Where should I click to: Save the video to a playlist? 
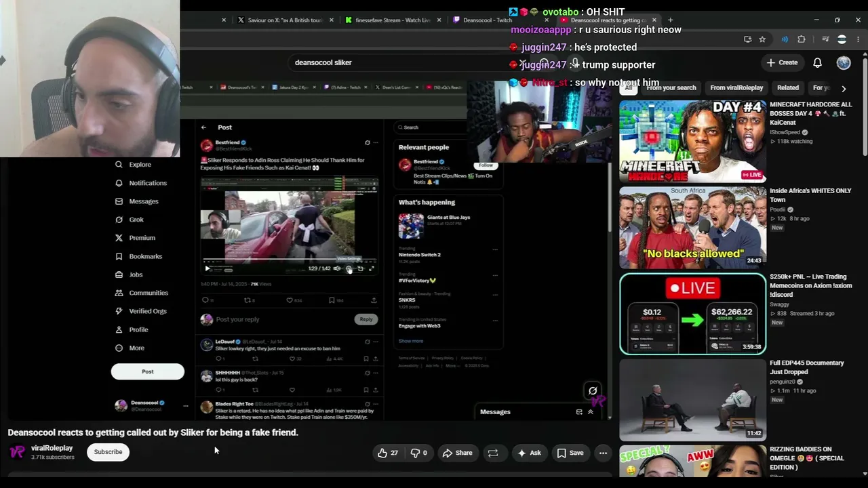point(570,453)
